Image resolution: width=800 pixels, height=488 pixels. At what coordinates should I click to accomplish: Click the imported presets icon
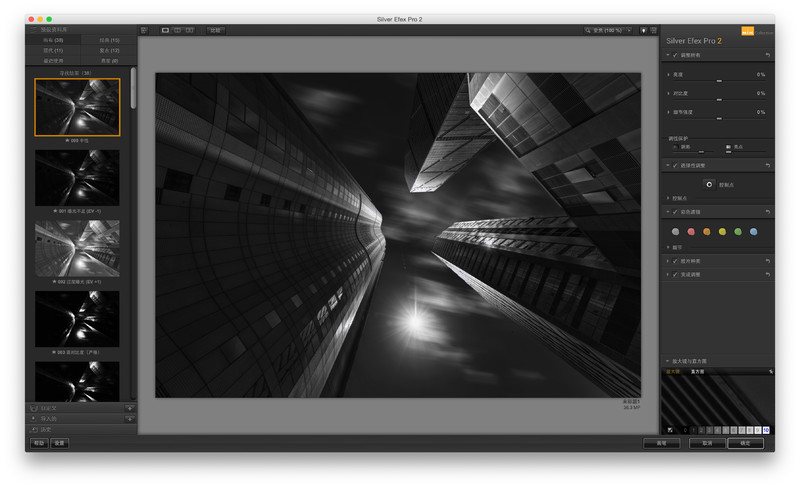point(34,419)
